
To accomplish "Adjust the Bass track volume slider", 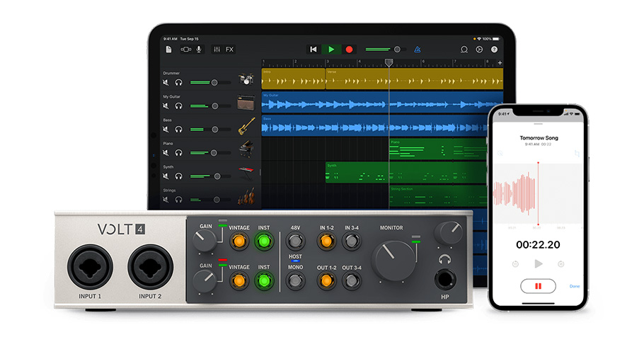I will tap(209, 130).
